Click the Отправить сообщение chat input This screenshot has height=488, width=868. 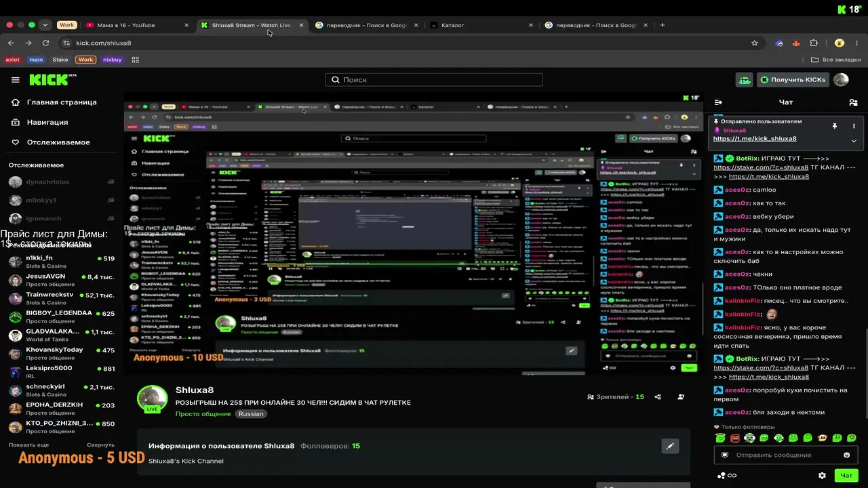pos(786,455)
